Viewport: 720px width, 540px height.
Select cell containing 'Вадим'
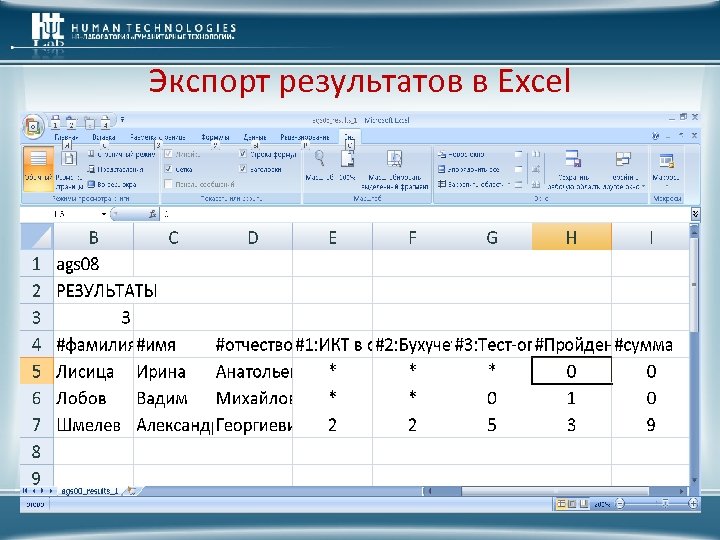[173, 398]
